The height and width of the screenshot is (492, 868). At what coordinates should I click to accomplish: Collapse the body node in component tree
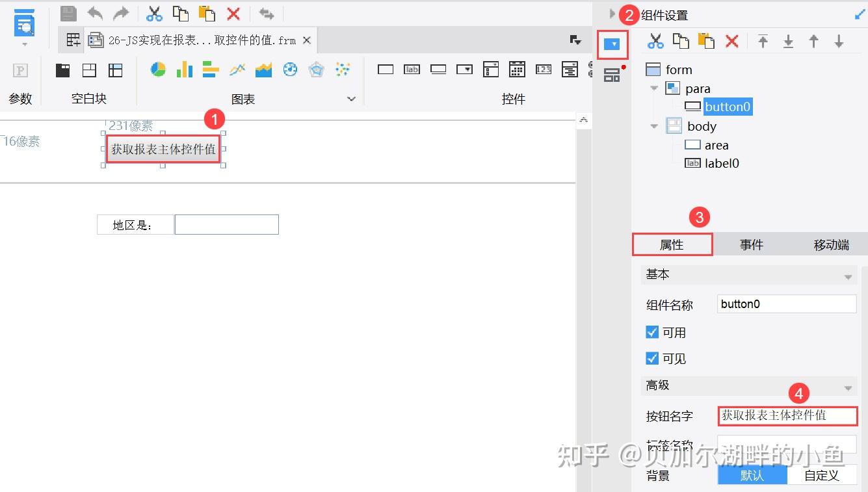click(x=654, y=126)
